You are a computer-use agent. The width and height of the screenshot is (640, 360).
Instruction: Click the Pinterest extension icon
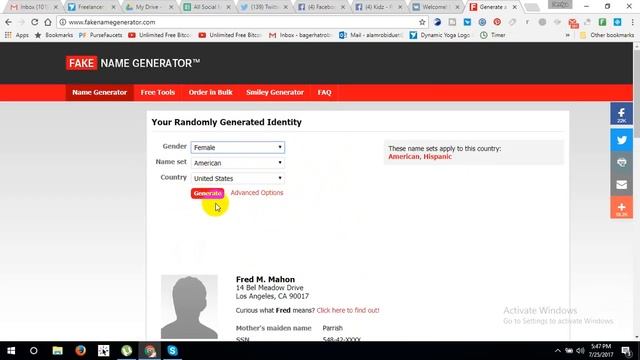click(497, 22)
